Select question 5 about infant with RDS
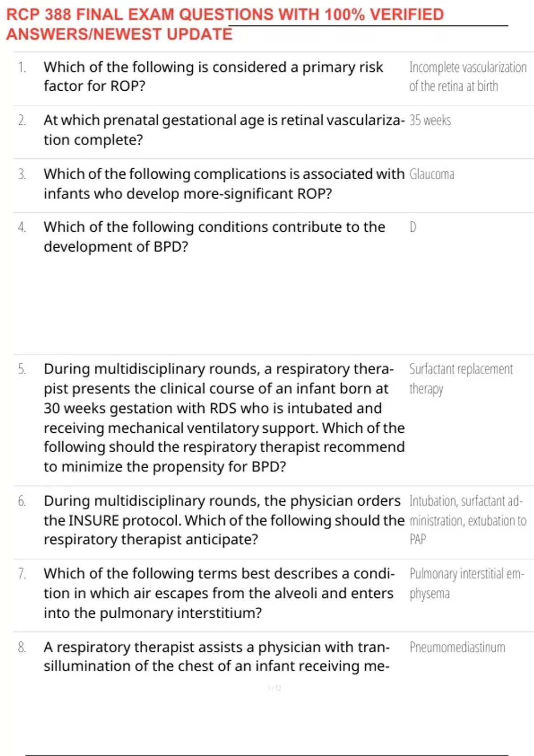 click(224, 418)
